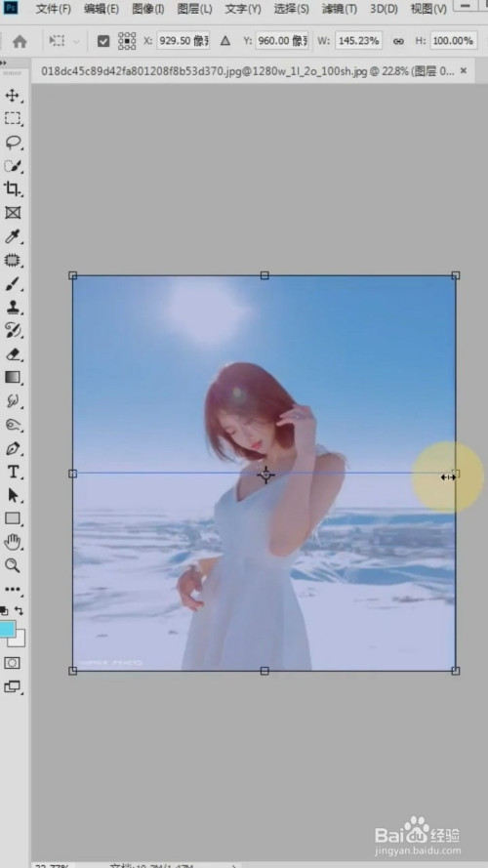Change the screen mode
The width and height of the screenshot is (488, 868).
[12, 687]
